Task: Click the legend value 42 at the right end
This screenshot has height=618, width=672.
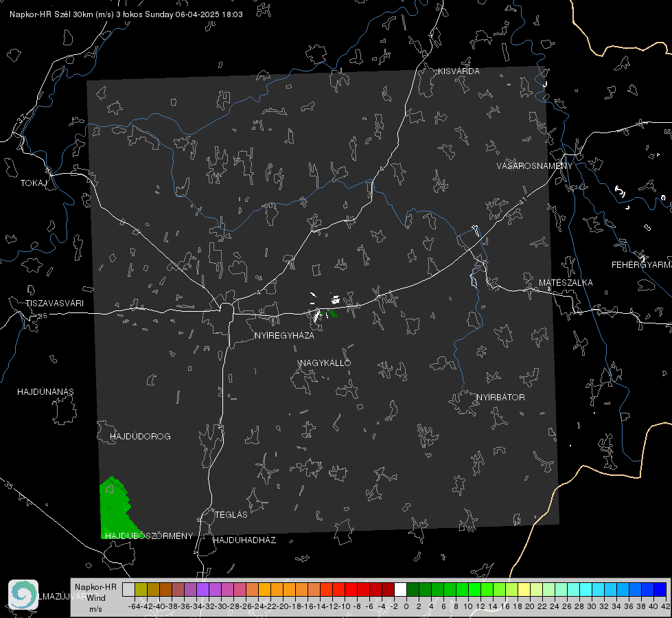Action: 665,606
